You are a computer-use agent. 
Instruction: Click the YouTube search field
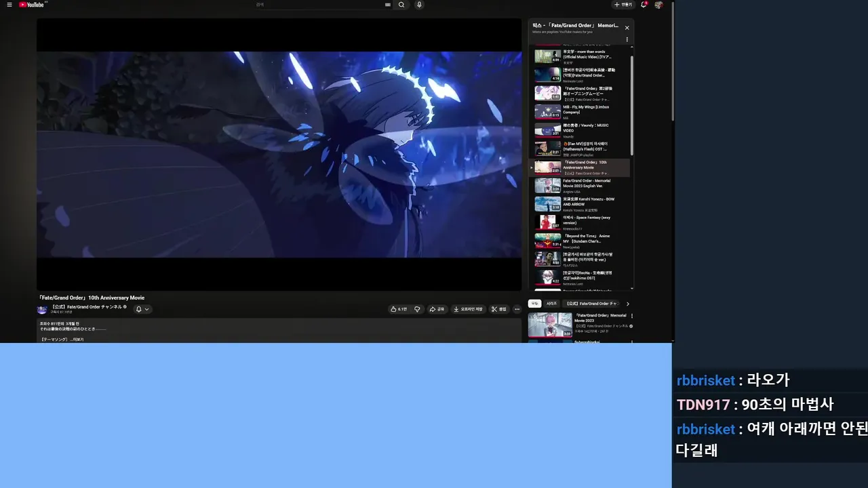317,5
